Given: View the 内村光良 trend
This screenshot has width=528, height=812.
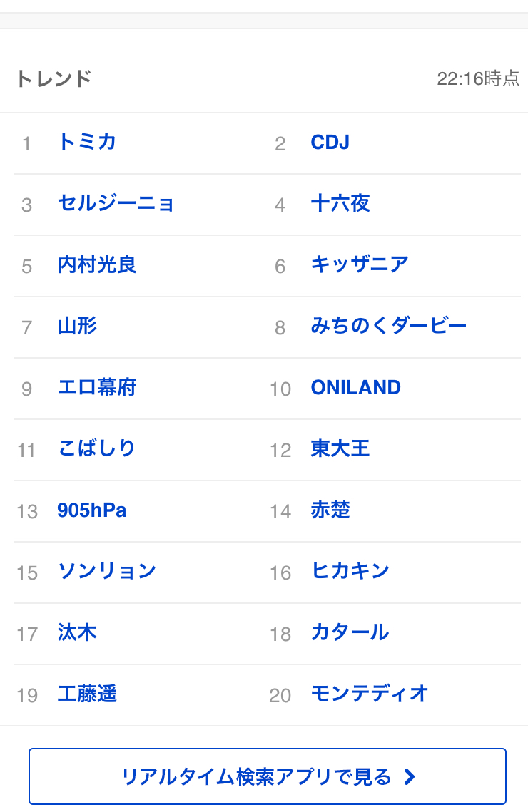Looking at the screenshot, I should [97, 264].
